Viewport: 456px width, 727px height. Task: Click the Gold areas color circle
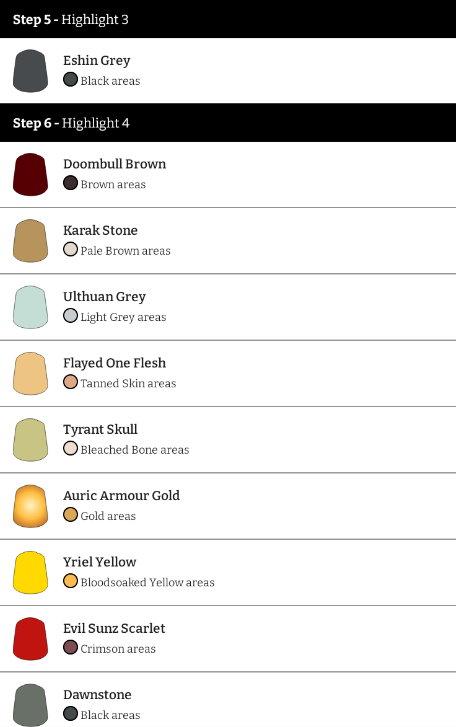[x=70, y=514]
